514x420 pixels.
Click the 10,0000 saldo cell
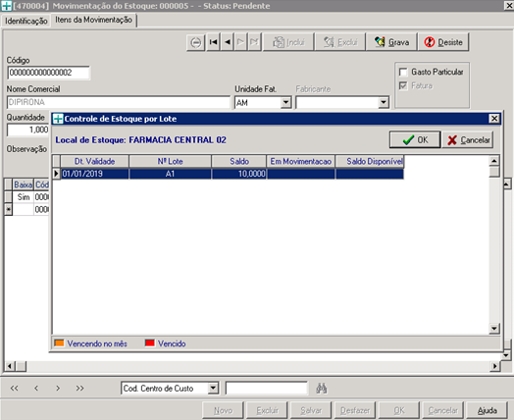coord(239,174)
